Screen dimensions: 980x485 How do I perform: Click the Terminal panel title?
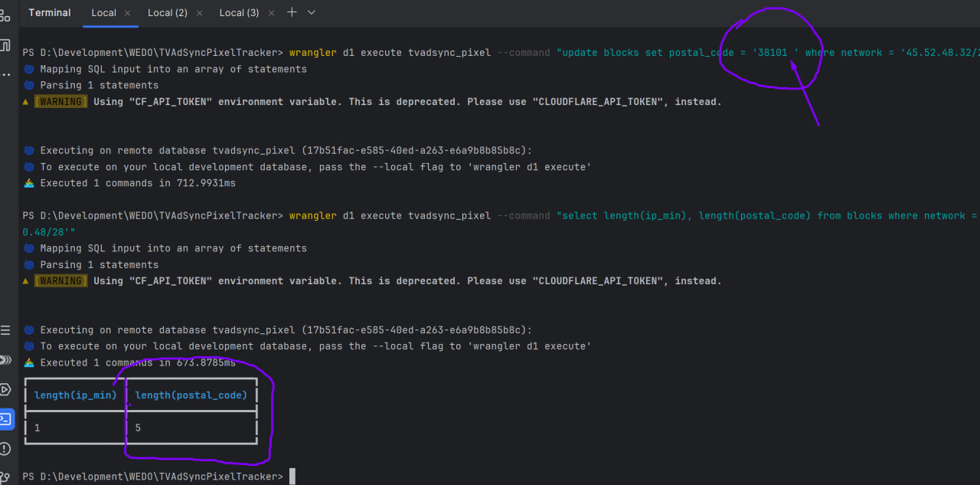coord(50,13)
